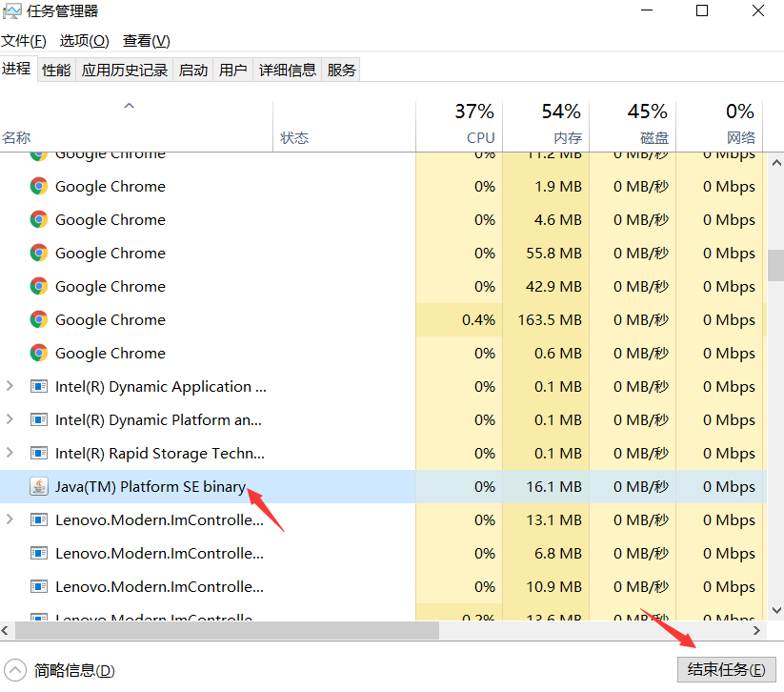Click the Chrome icon in the 42.9 MB row

pyautogui.click(x=38, y=286)
